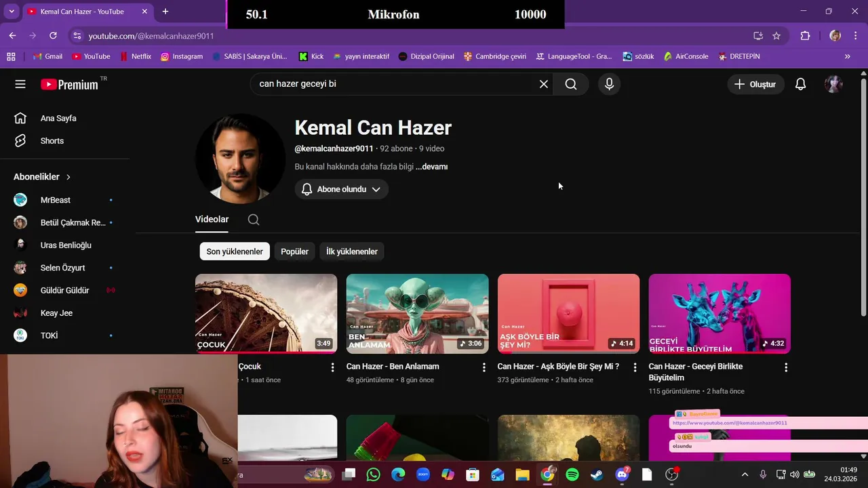The width and height of the screenshot is (868, 488).
Task: Open the YouTube guide hamburger menu
Action: pyautogui.click(x=20, y=84)
